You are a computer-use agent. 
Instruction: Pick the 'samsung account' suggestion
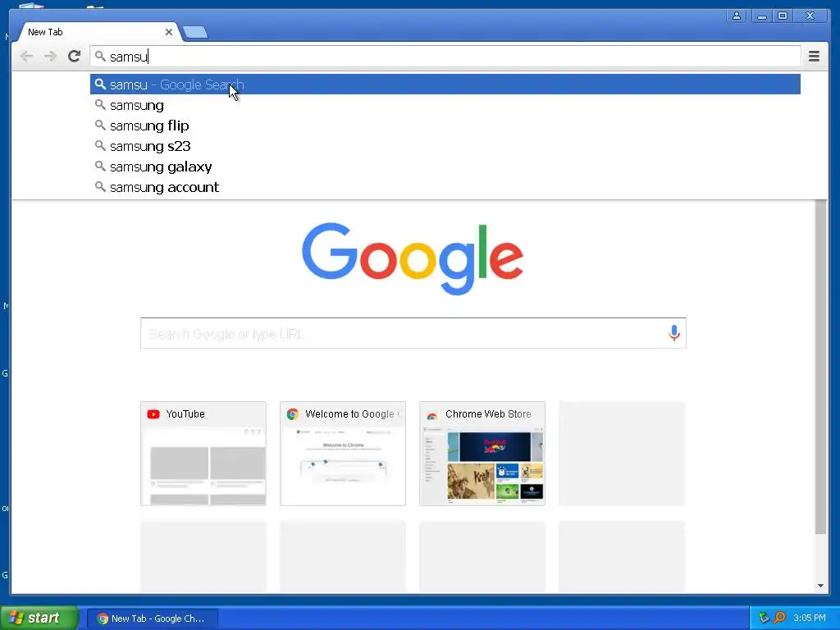pos(445,187)
